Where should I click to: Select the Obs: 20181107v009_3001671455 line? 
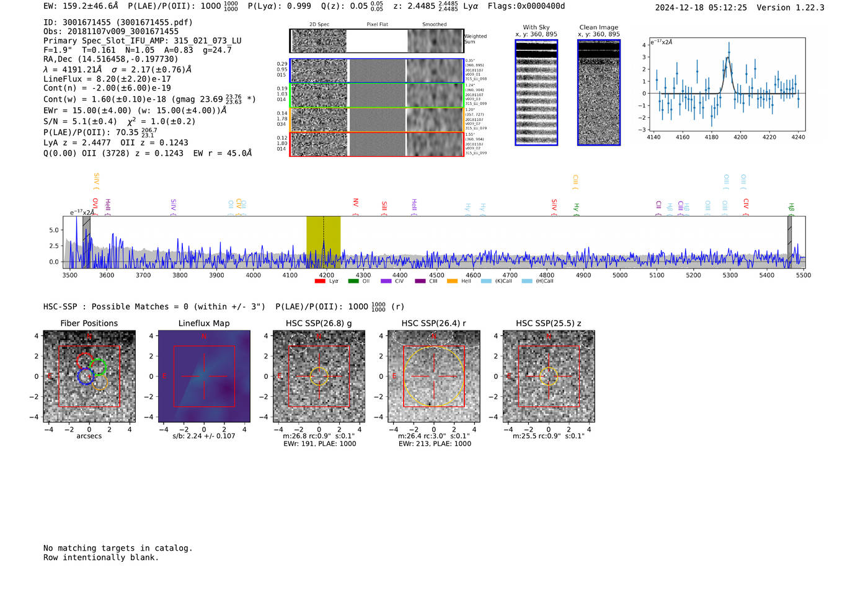click(x=111, y=32)
